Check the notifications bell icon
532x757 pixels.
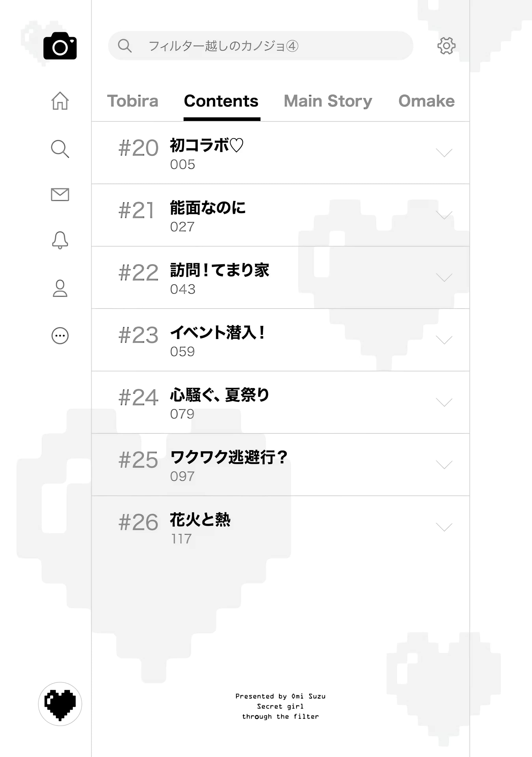(60, 240)
